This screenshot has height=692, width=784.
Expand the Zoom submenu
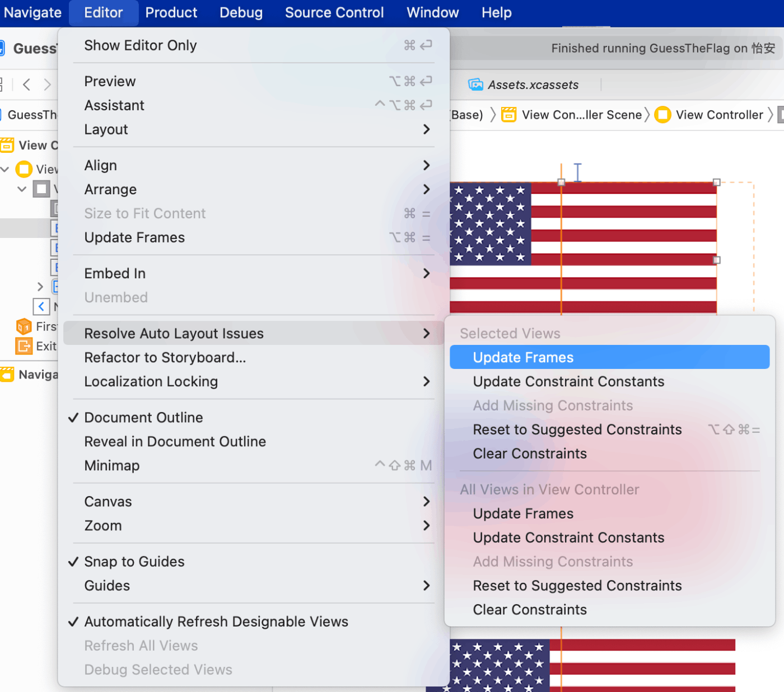[254, 525]
